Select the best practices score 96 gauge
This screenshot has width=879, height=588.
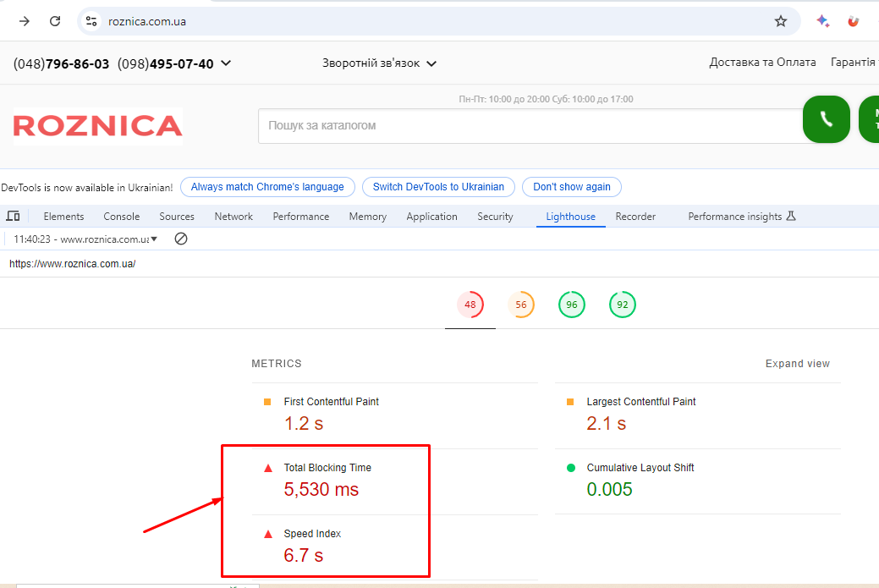pyautogui.click(x=572, y=305)
